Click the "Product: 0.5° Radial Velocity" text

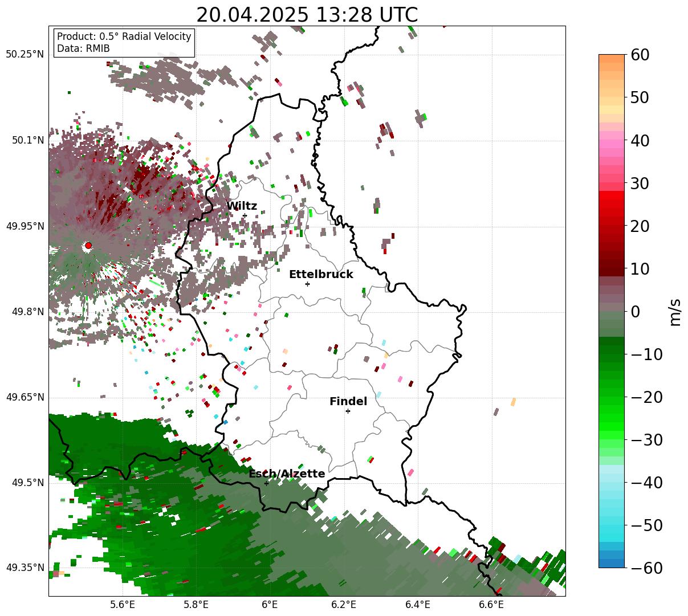tap(124, 36)
